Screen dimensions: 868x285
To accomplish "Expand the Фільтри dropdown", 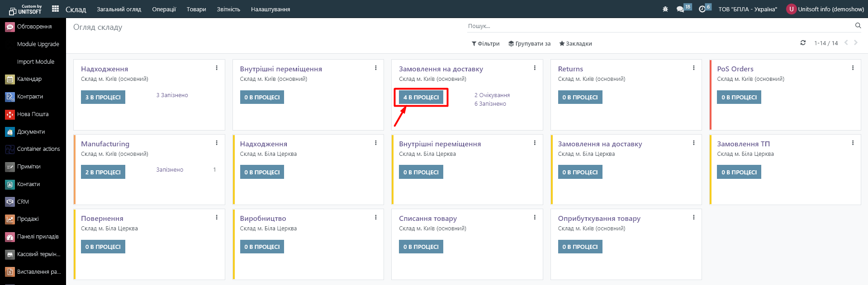I will pos(485,44).
